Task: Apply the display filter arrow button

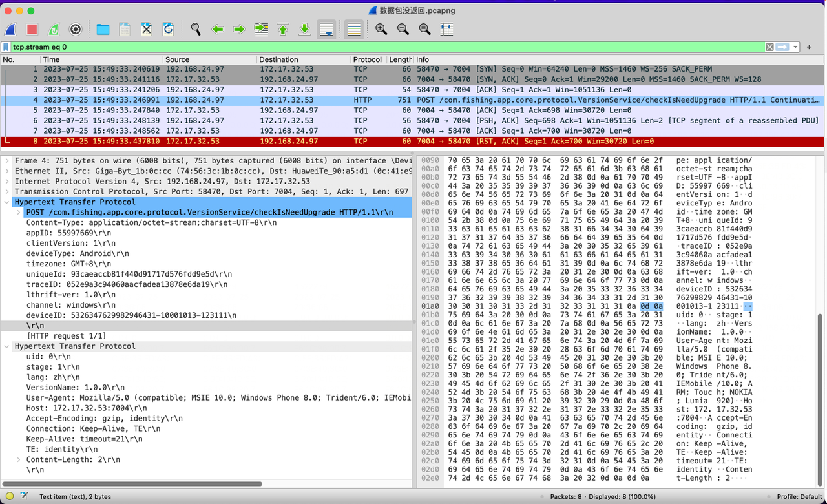Action: (782, 47)
